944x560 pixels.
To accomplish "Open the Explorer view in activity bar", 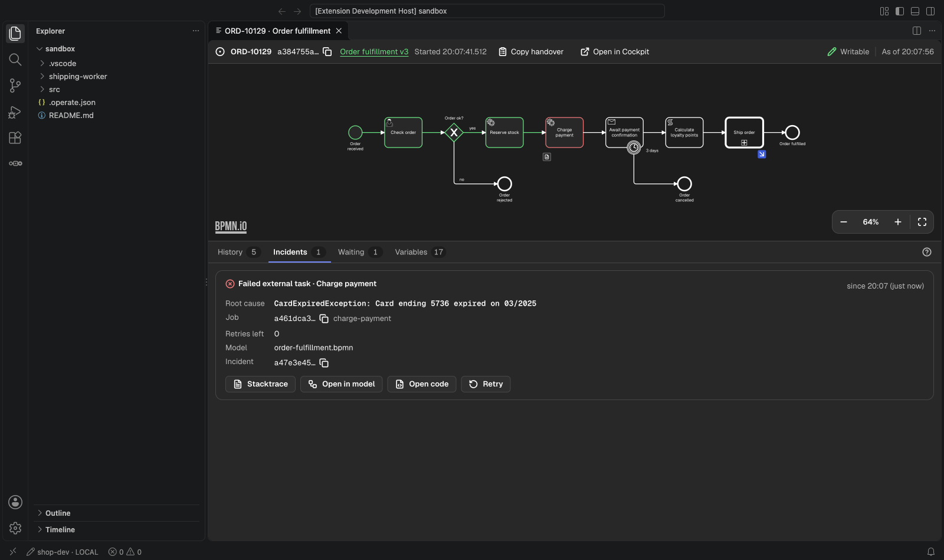I will point(15,34).
